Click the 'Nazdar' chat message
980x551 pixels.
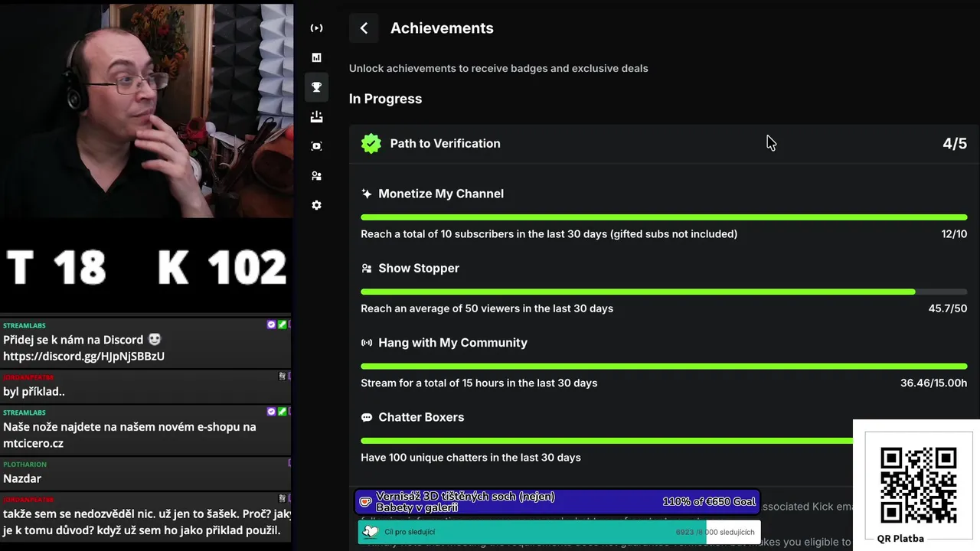[x=22, y=478]
